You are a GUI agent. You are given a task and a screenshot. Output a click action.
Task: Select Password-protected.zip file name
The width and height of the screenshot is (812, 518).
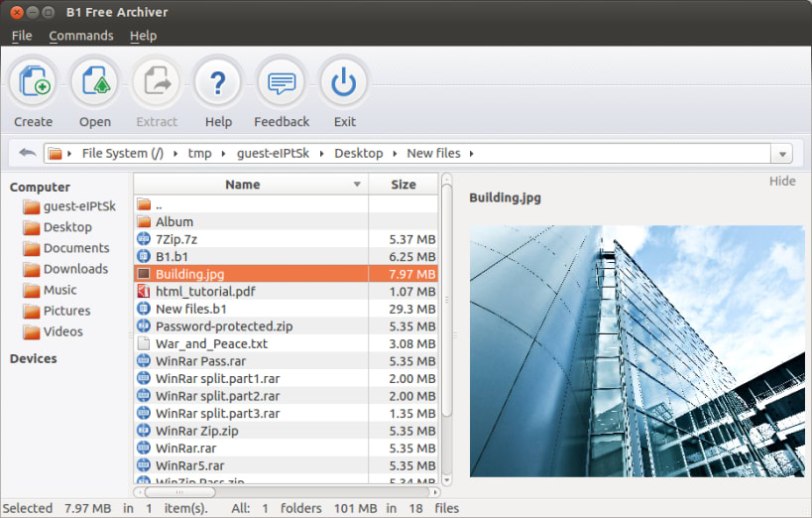pos(224,326)
